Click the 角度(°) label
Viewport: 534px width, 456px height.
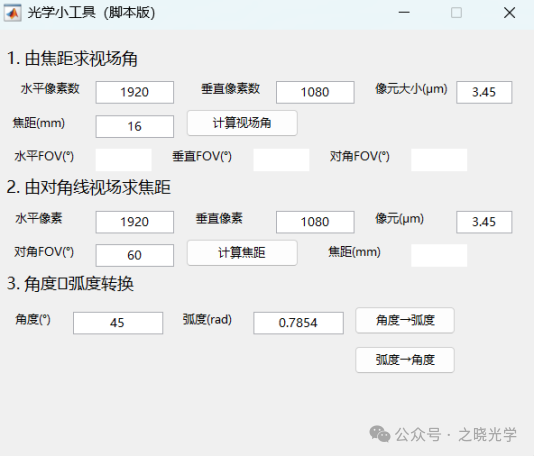click(x=33, y=319)
